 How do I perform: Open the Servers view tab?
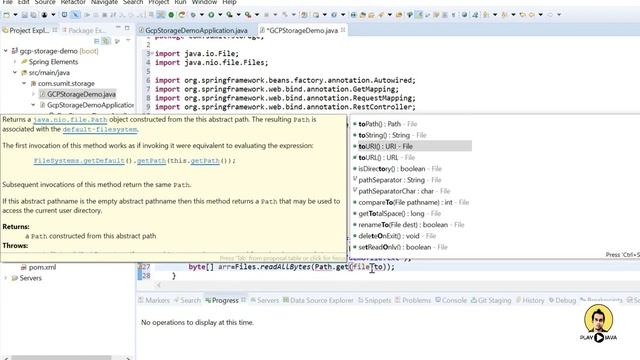(264, 300)
